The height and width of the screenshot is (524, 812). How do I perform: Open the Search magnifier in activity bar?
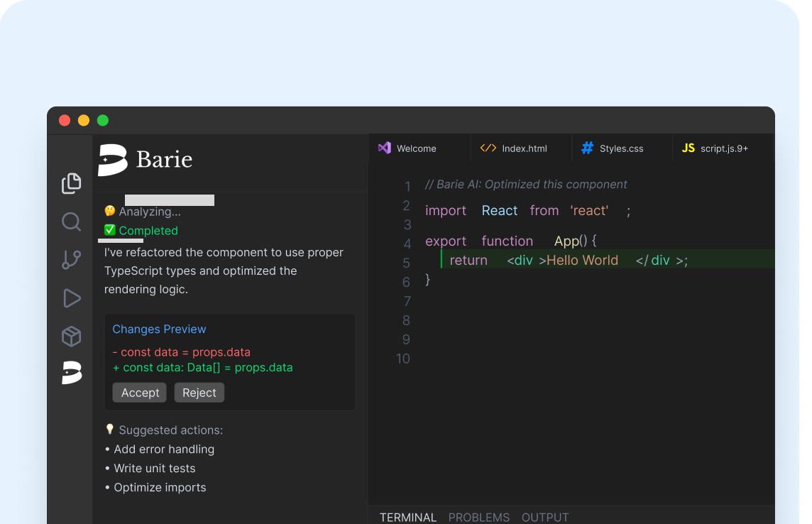click(x=72, y=222)
